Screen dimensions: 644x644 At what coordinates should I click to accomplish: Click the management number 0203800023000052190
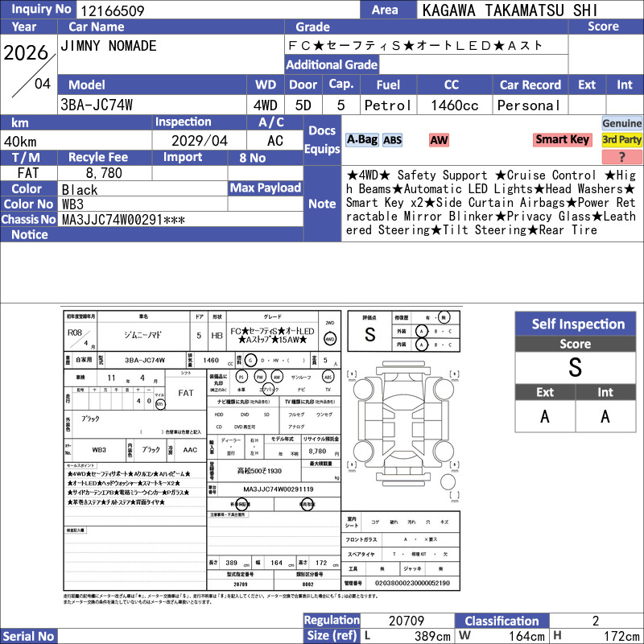coord(412,583)
